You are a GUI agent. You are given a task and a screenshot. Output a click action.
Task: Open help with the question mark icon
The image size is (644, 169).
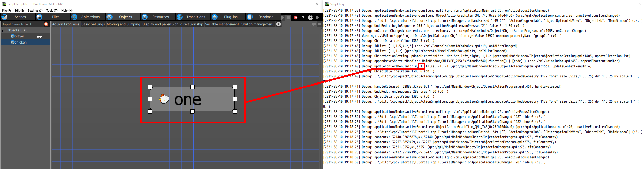[303, 17]
